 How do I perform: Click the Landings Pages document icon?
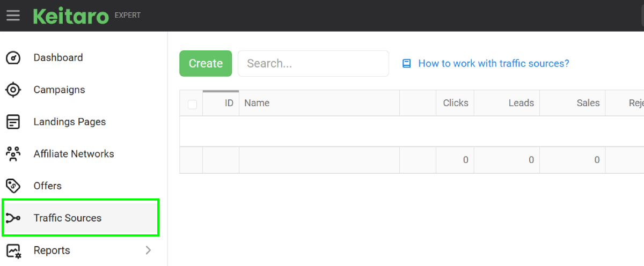13,122
